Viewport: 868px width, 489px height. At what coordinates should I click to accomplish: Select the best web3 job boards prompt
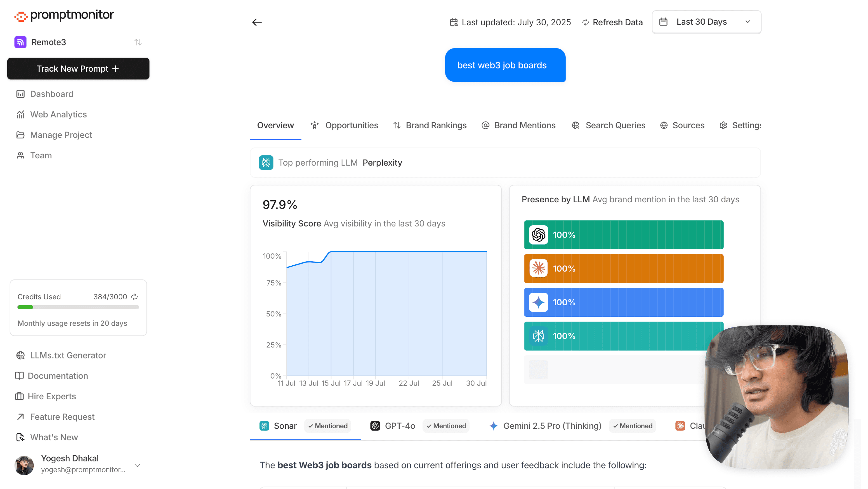click(x=505, y=65)
